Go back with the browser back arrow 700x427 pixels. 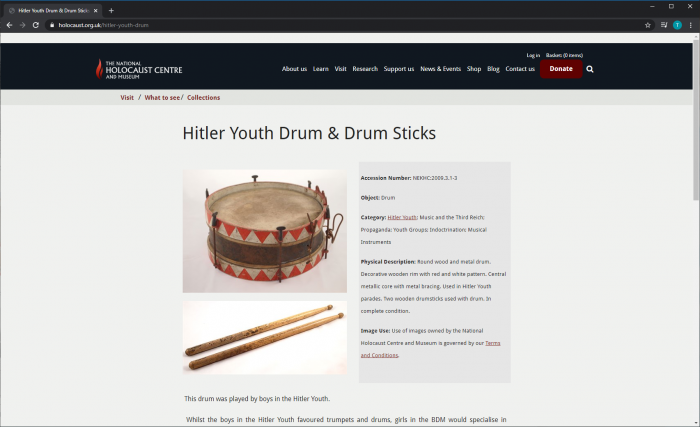pos(9,25)
